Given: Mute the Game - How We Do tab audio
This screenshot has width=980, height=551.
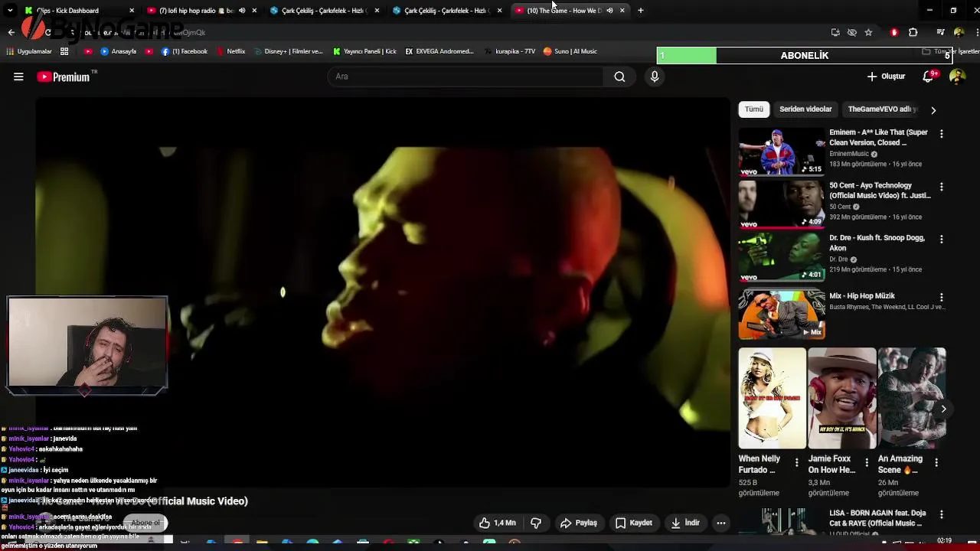Looking at the screenshot, I should (610, 10).
